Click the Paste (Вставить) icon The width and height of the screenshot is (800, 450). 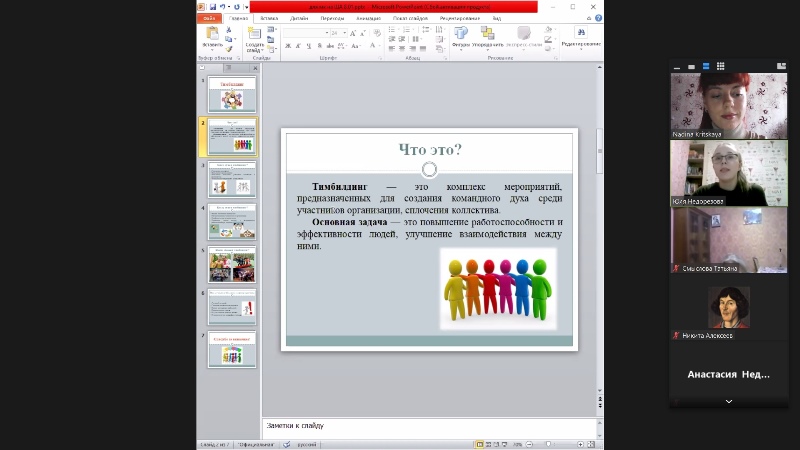click(x=212, y=36)
